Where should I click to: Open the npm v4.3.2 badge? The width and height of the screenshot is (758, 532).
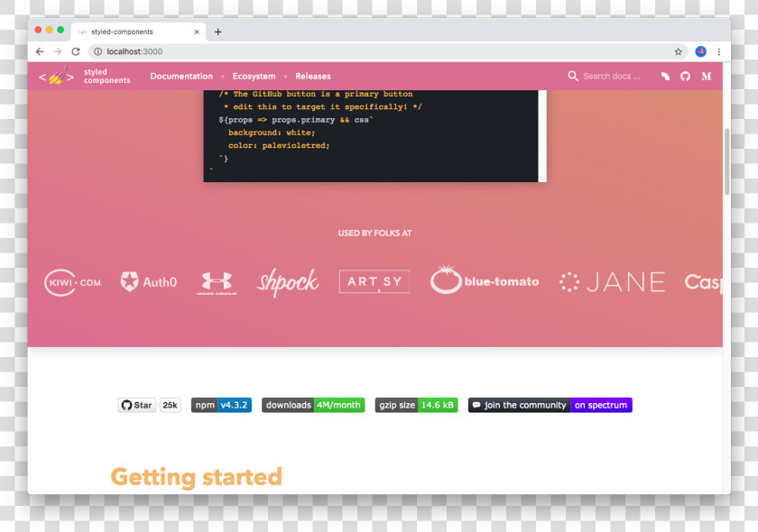[x=221, y=405]
